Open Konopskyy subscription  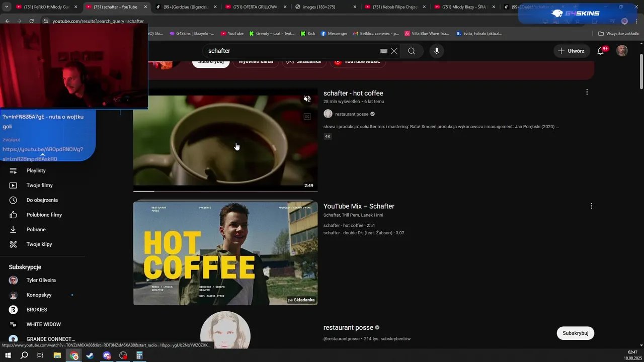coord(39,295)
